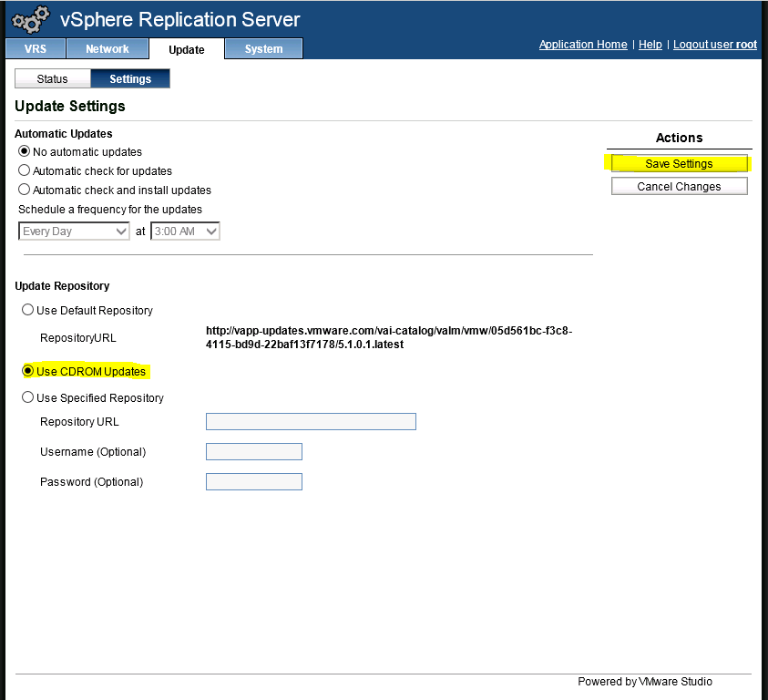
Task: Open the Status sub-tab
Action: point(52,78)
